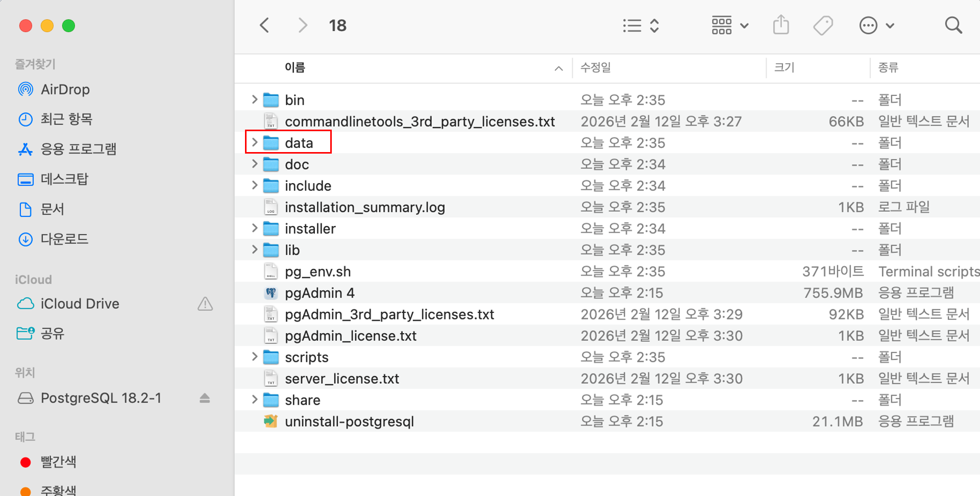The width and height of the screenshot is (980, 496).
Task: Go forward with the right chevron button
Action: [303, 25]
